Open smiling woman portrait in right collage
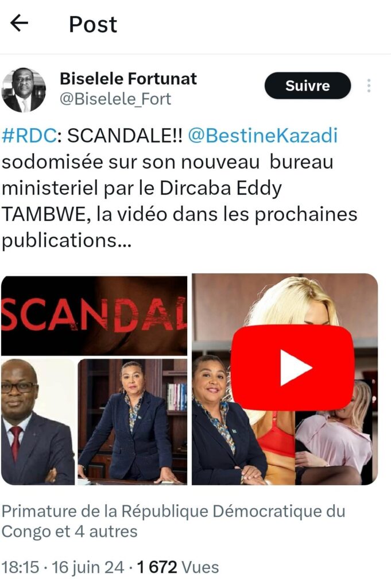The image size is (391, 588). click(x=224, y=420)
